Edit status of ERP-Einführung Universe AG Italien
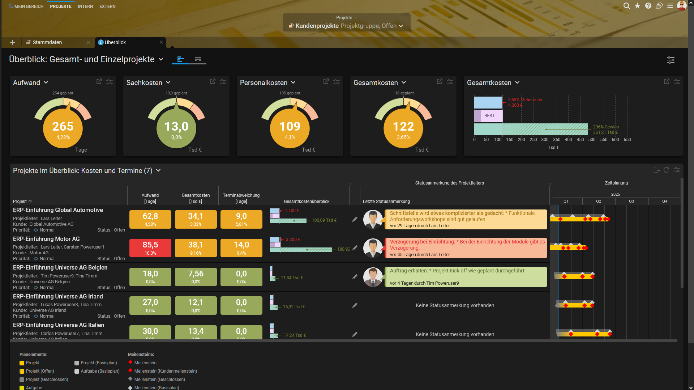This screenshot has height=390, width=694. [x=355, y=334]
